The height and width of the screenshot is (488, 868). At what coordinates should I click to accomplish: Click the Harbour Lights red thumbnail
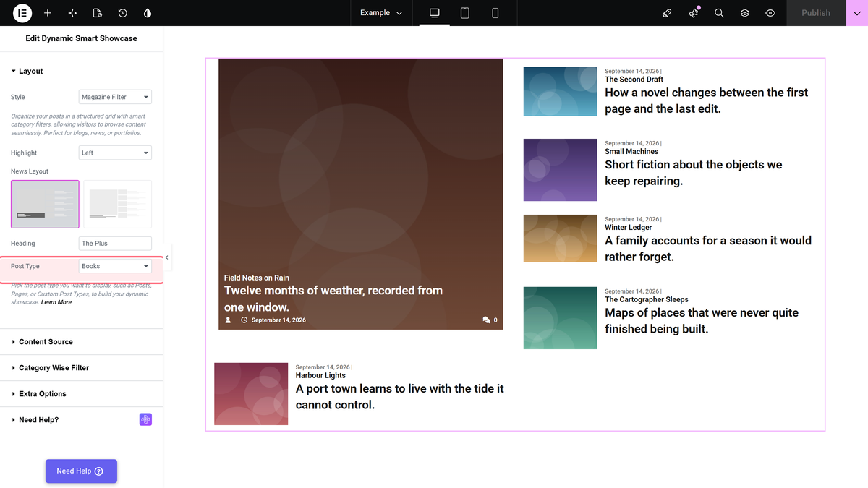[x=251, y=394]
